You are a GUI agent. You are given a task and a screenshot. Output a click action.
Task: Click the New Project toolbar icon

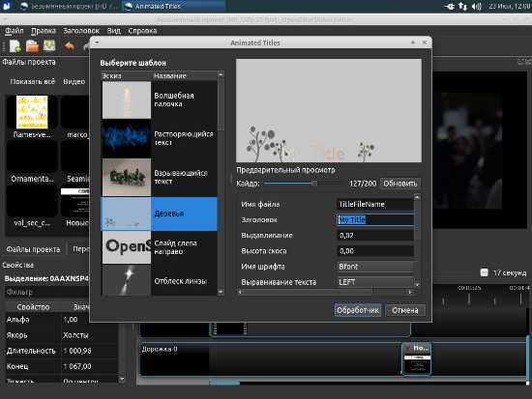click(x=15, y=45)
